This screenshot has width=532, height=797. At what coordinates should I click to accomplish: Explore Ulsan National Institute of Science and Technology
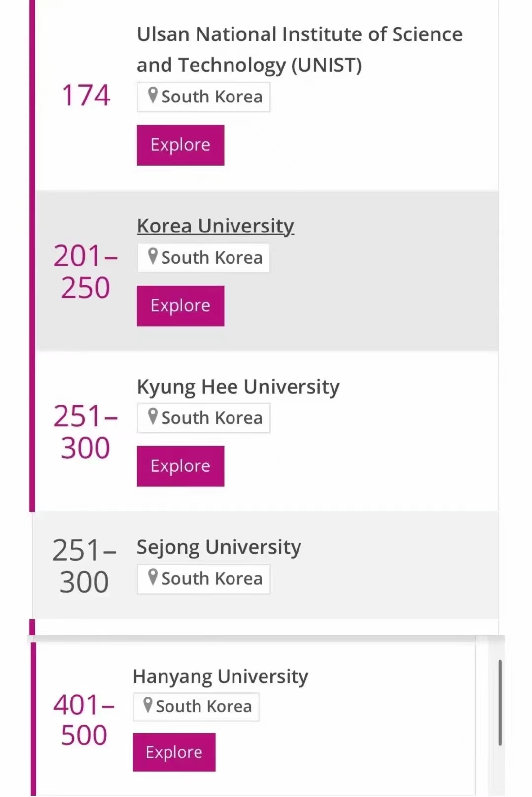point(180,145)
